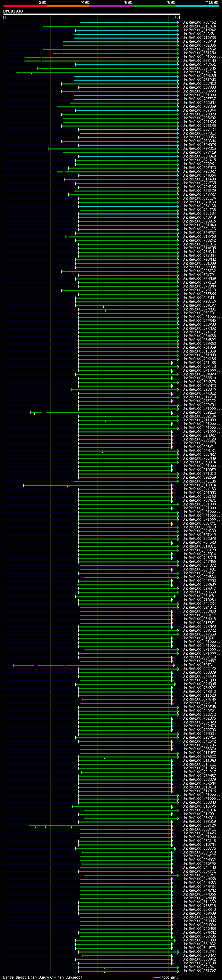
Task: Click the UniRef100_P61707 label
Action: 199,971
